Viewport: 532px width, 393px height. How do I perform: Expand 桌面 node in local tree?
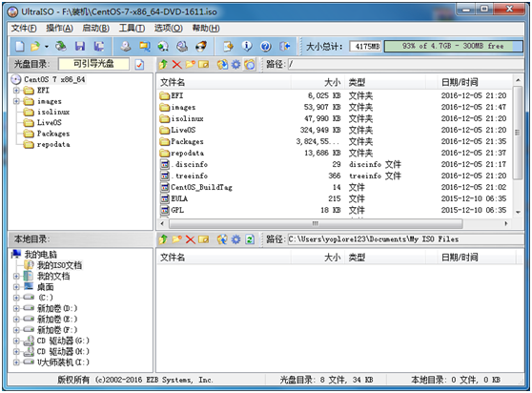pyautogui.click(x=16, y=287)
